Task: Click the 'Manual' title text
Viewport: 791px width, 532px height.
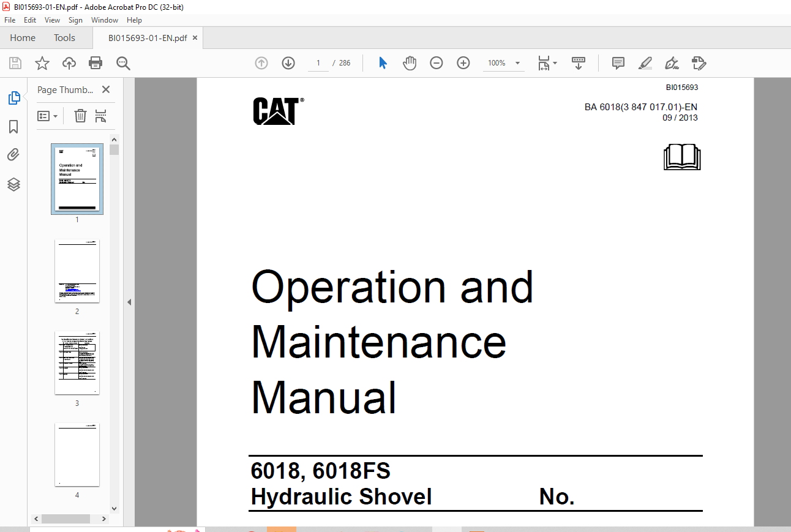Action: point(324,397)
